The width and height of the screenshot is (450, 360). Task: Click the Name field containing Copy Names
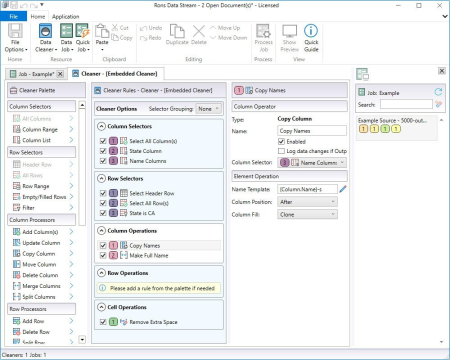(x=312, y=131)
